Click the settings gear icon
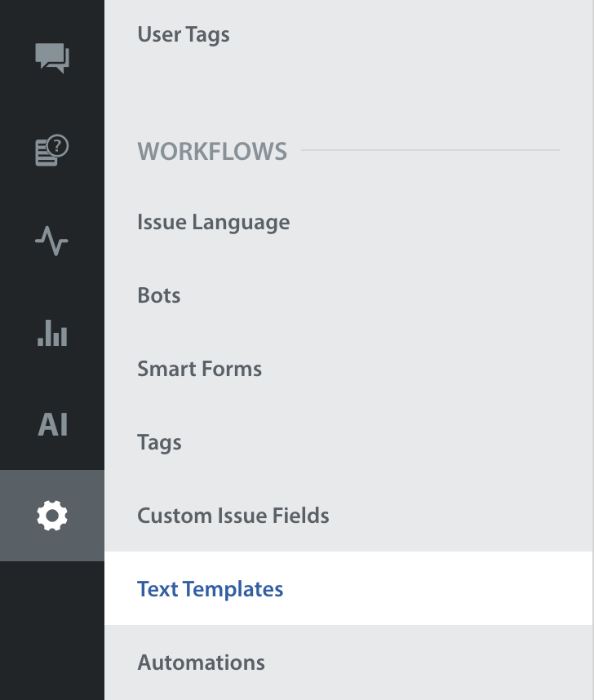The image size is (594, 700). pos(52,516)
